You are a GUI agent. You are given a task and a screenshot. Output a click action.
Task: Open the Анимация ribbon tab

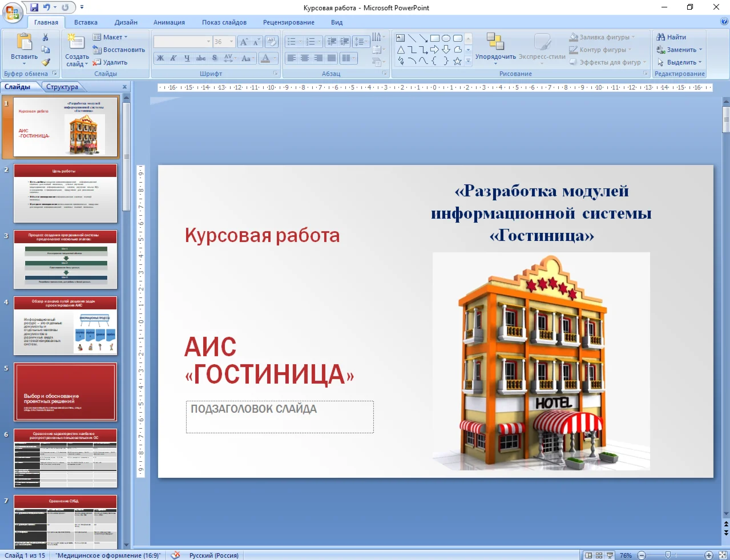pyautogui.click(x=169, y=22)
